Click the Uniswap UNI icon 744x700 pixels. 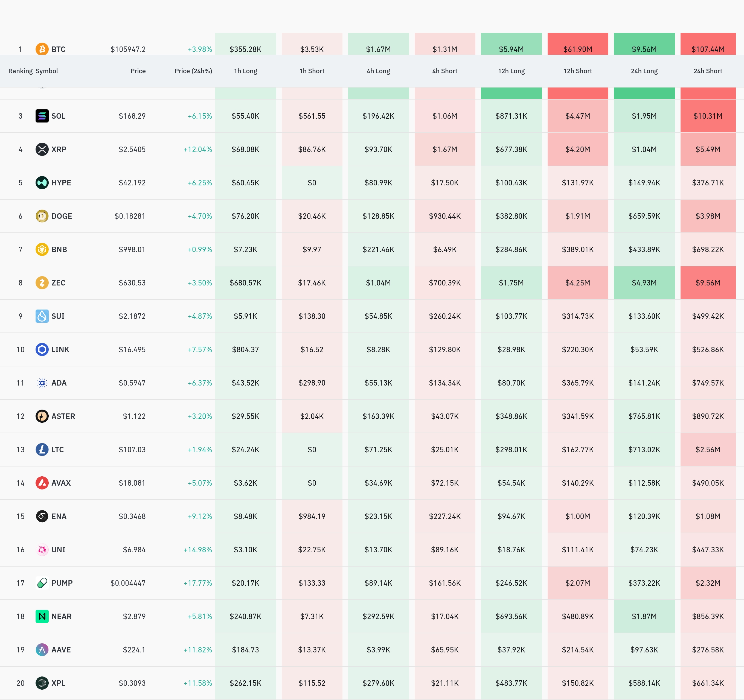[x=42, y=550]
